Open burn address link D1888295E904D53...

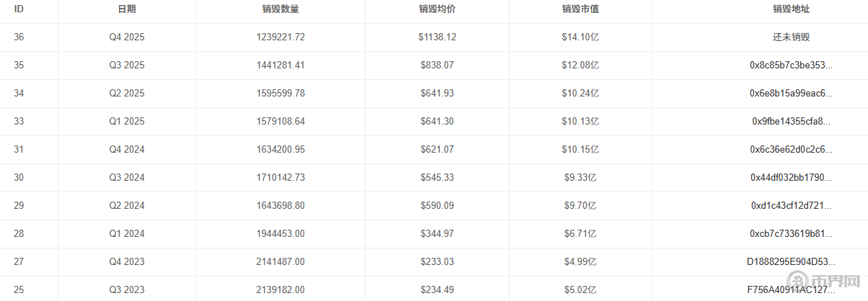click(x=791, y=261)
